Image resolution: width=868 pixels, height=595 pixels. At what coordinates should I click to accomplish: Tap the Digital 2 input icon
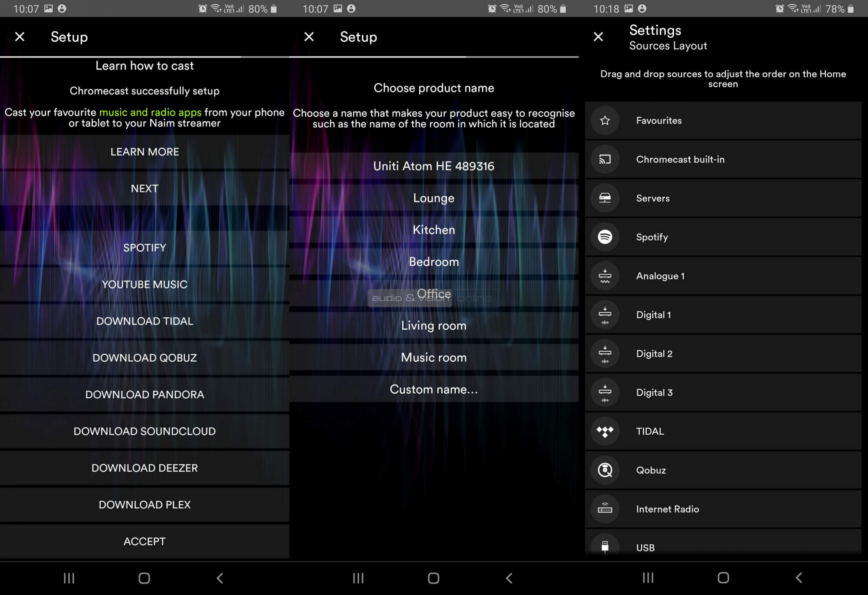pyautogui.click(x=605, y=354)
